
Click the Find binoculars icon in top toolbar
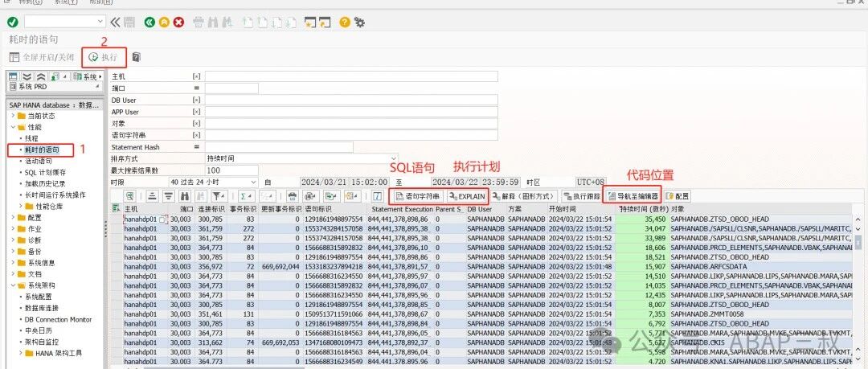(212, 23)
